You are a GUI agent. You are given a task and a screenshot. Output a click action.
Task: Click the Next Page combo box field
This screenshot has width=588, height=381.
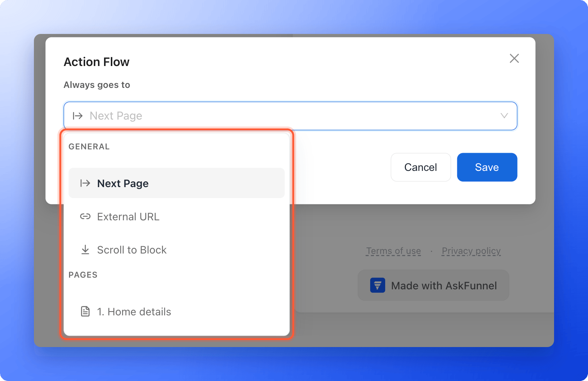click(x=290, y=116)
